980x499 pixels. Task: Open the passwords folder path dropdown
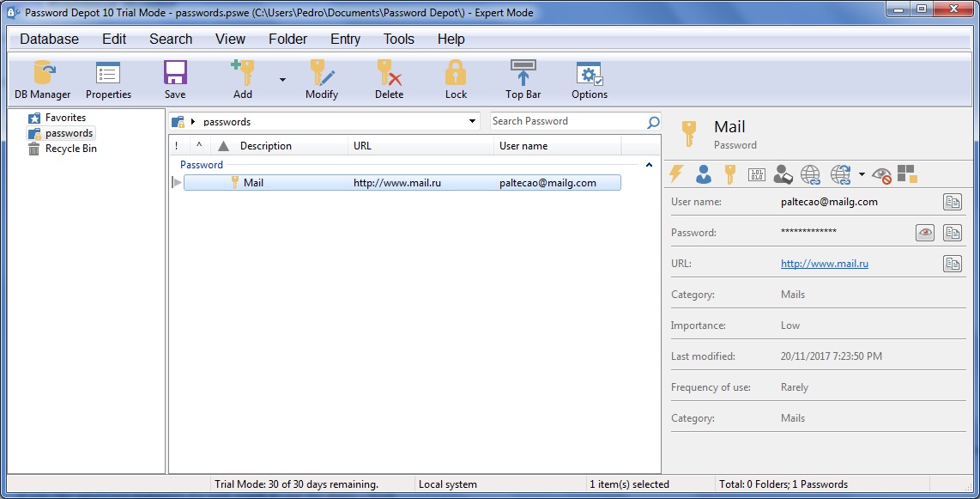click(x=473, y=121)
